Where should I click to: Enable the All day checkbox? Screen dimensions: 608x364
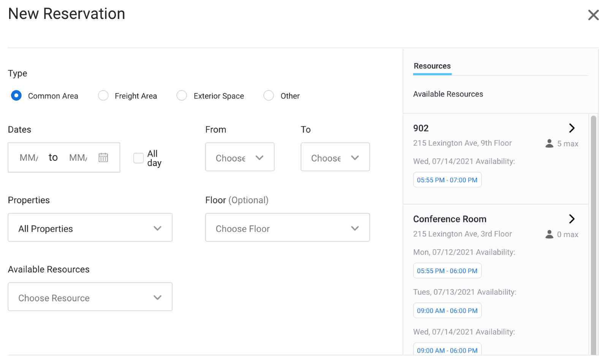pyautogui.click(x=138, y=158)
